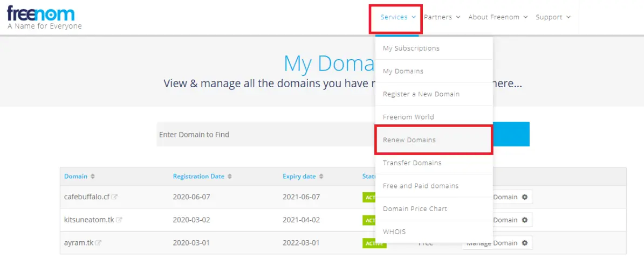The width and height of the screenshot is (644, 259).
Task: Expand the Support menu
Action: point(553,17)
